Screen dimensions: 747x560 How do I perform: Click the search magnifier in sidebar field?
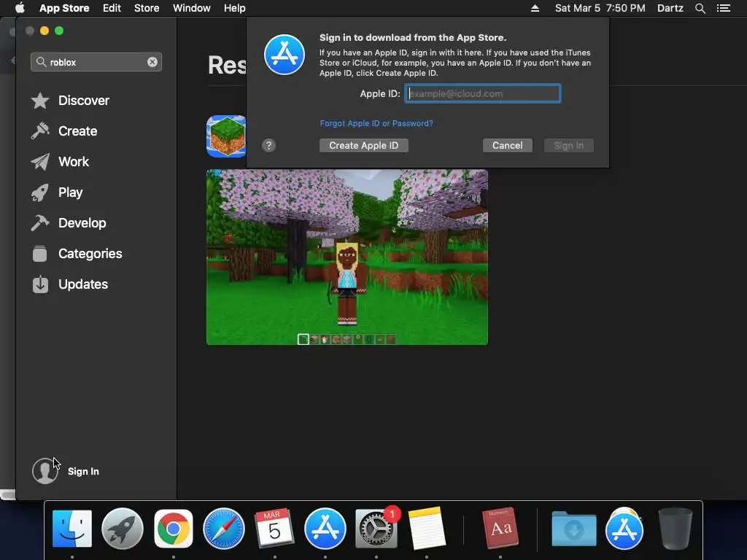[42, 62]
